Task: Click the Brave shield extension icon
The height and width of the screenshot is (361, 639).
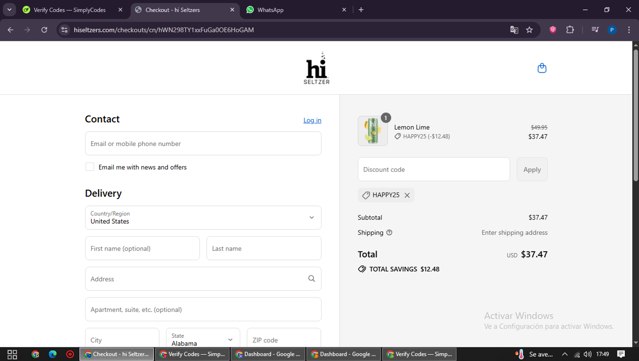Action: [x=553, y=30]
